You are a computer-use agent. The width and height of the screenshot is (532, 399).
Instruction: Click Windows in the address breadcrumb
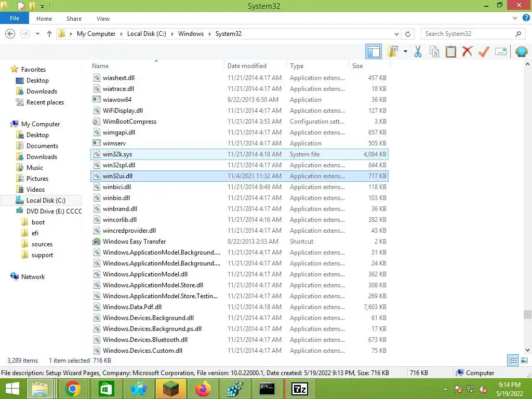tap(191, 34)
